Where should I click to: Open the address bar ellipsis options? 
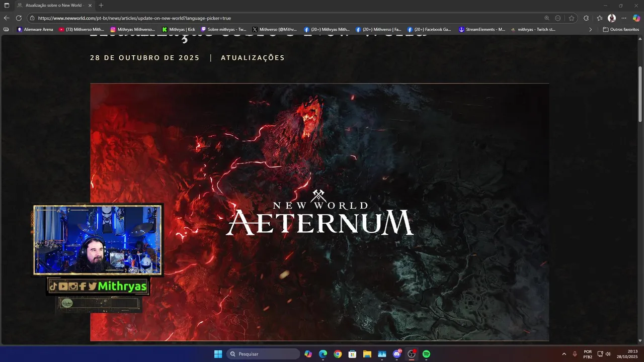(558, 18)
